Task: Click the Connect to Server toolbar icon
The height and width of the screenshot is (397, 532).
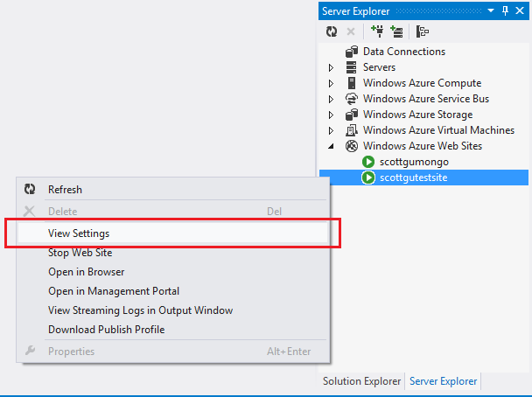Action: point(396,31)
